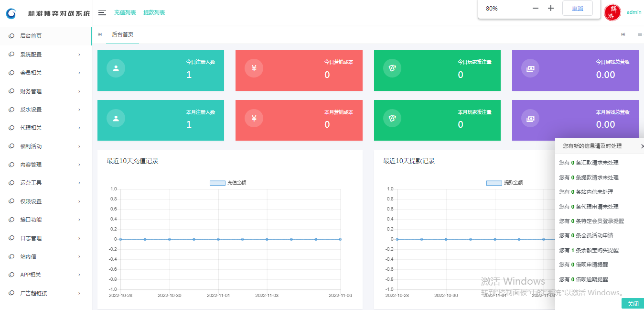Expand the 财务管理 sidebar menu
This screenshot has width=644, height=310.
45,91
